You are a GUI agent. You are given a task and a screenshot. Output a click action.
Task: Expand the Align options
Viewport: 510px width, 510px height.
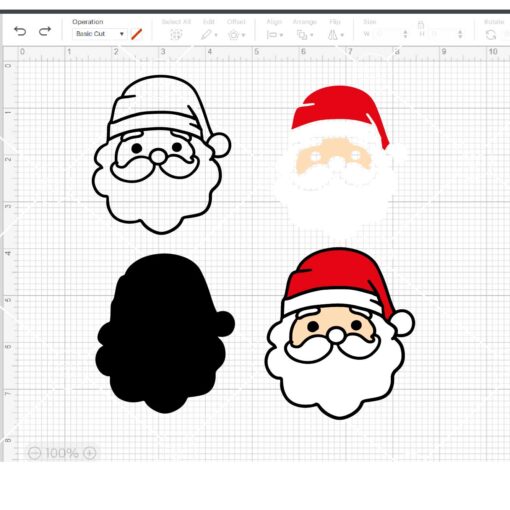tap(274, 35)
